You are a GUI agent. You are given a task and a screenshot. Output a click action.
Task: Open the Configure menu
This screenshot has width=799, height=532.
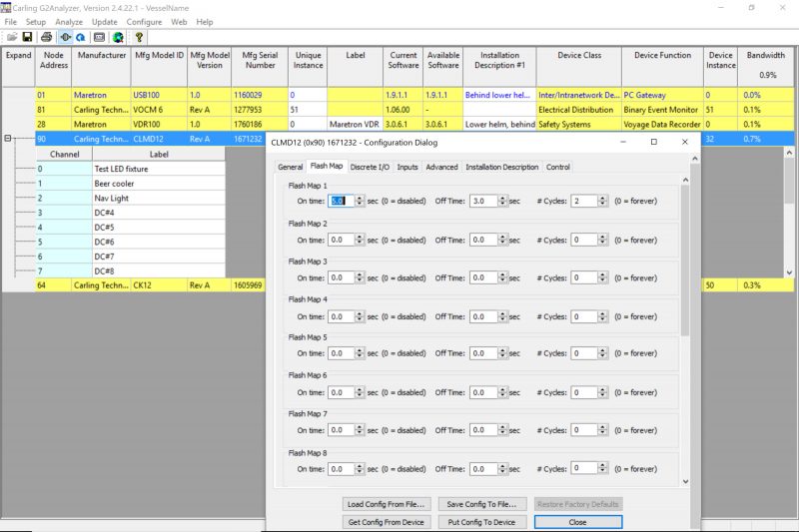144,22
